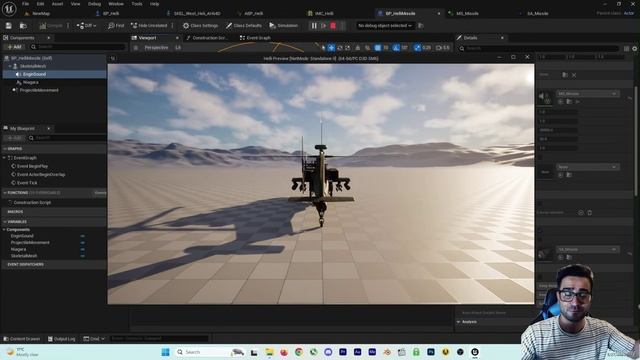Image resolution: width=640 pixels, height=360 pixels.
Task: Click Add in the Components panel
Action: pyautogui.click(x=14, y=47)
